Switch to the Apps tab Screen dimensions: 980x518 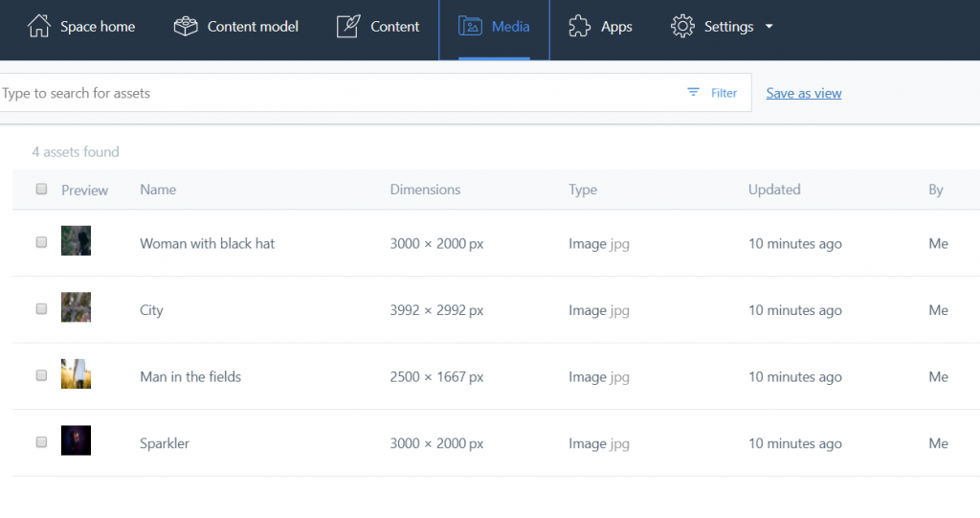tap(616, 27)
